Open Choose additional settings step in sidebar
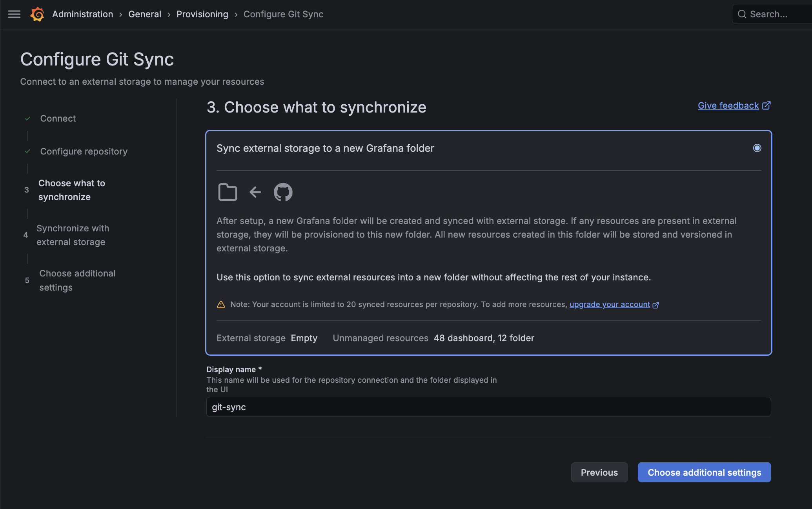Viewport: 812px width, 509px height. (x=77, y=280)
